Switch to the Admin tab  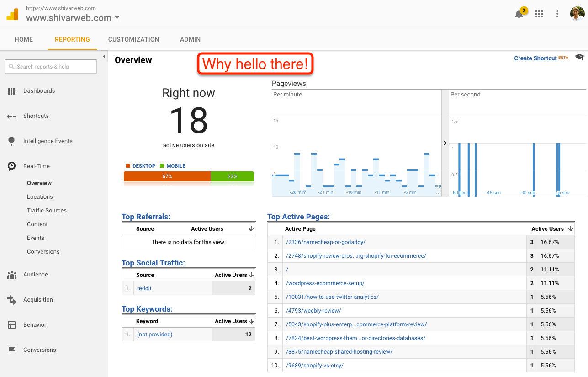[x=190, y=39]
